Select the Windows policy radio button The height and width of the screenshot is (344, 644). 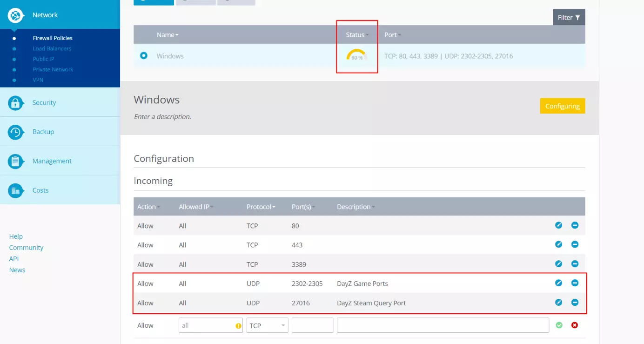click(x=144, y=55)
